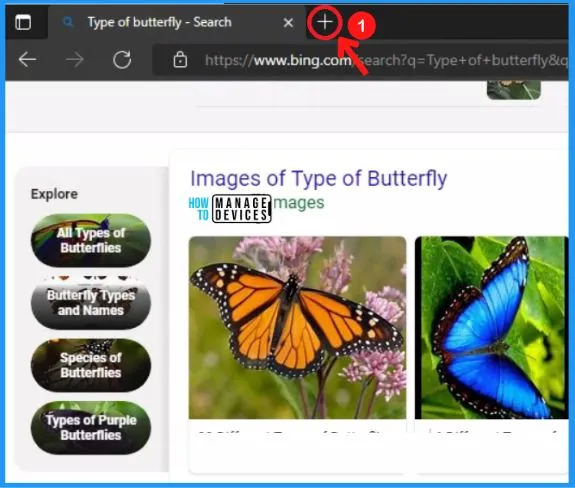
Task: Refresh the current page
Action: tap(122, 60)
